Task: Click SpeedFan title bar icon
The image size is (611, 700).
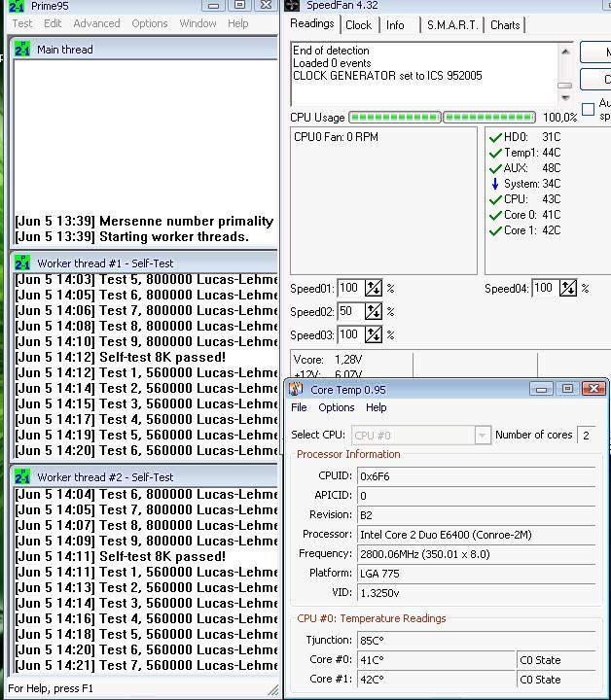Action: 292,5
